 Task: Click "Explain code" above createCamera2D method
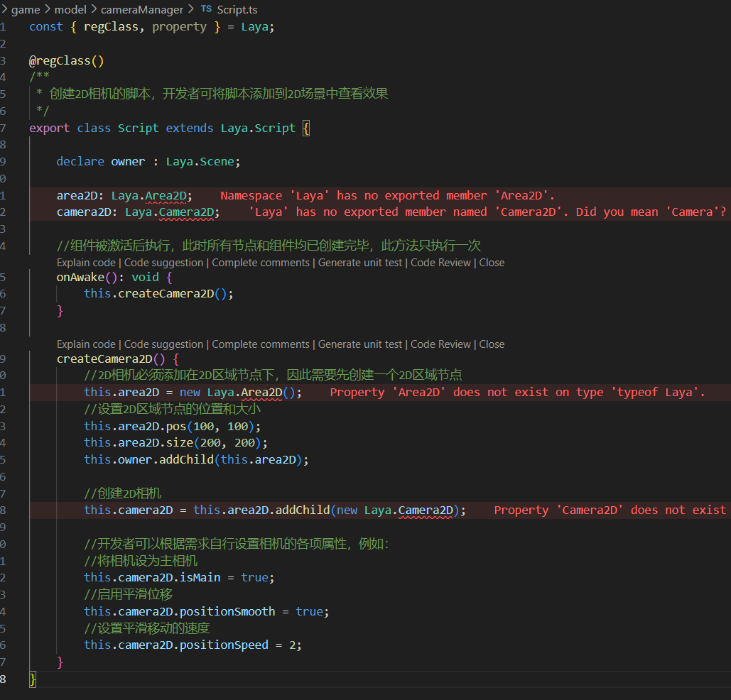86,344
